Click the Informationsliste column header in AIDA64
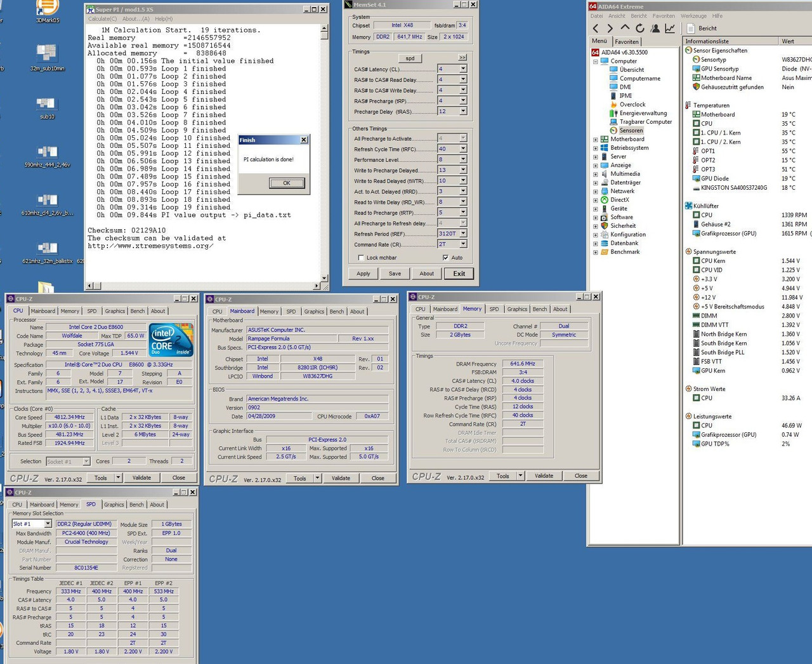 pos(730,41)
